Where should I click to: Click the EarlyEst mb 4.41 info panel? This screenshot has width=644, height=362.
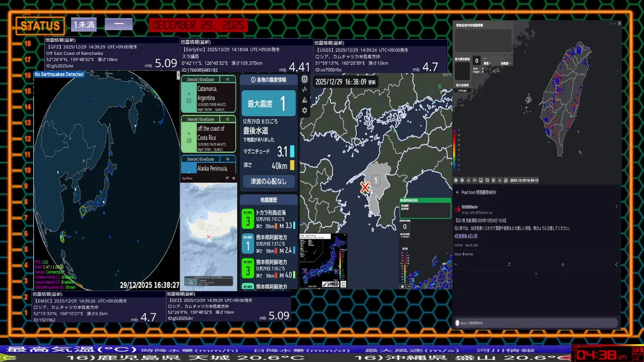pos(247,56)
